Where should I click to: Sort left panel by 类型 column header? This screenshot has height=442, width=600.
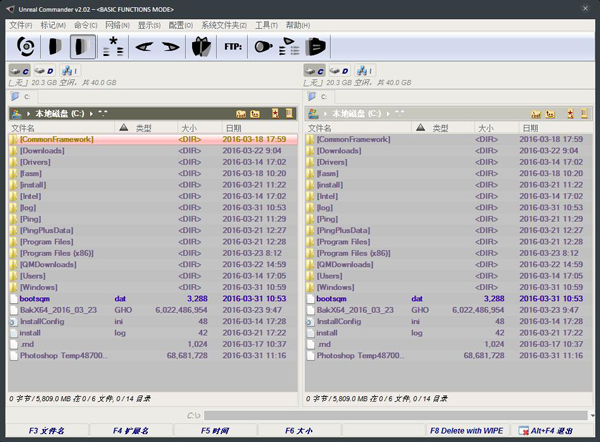pos(146,128)
